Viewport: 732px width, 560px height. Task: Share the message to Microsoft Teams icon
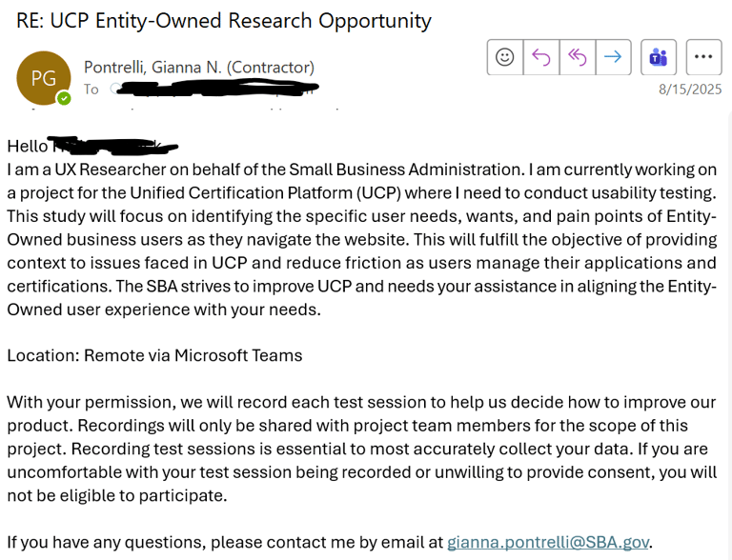(659, 57)
